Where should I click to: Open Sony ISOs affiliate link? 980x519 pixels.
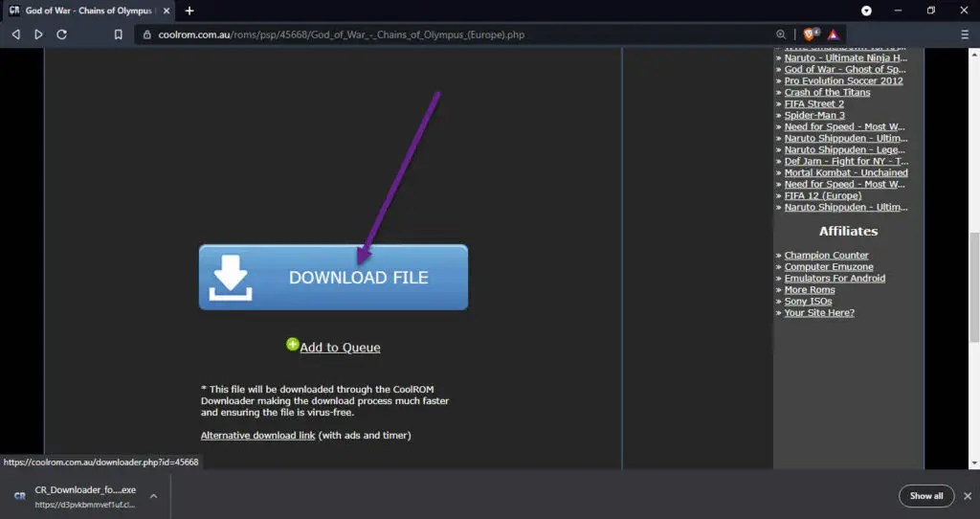click(x=808, y=302)
